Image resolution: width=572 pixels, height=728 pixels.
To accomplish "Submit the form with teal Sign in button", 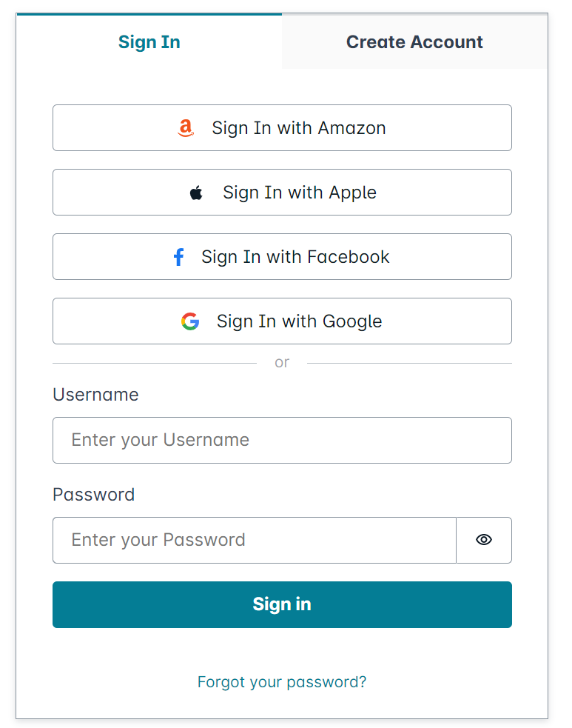I will point(282,604).
